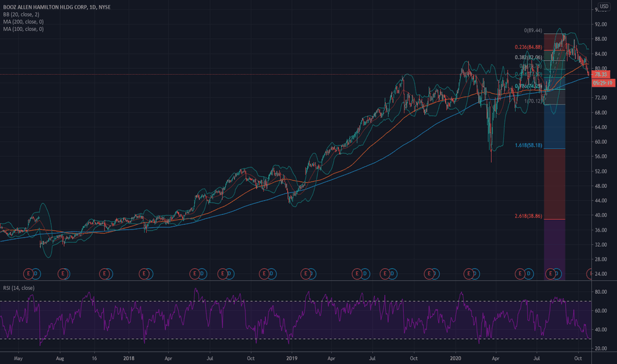Click the 2019 label on time axis
The image size is (617, 364).
tap(291, 359)
